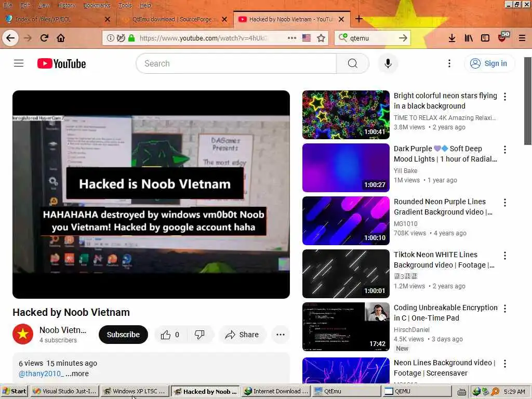532x399 pixels.
Task: Open the Downloads arrow in the toolbar
Action: pyautogui.click(x=451, y=38)
